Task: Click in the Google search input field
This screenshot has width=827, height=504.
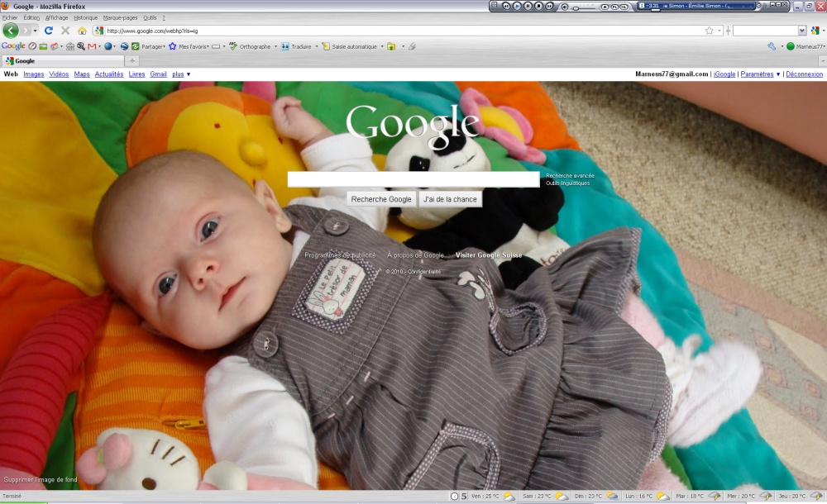Action: [x=413, y=179]
